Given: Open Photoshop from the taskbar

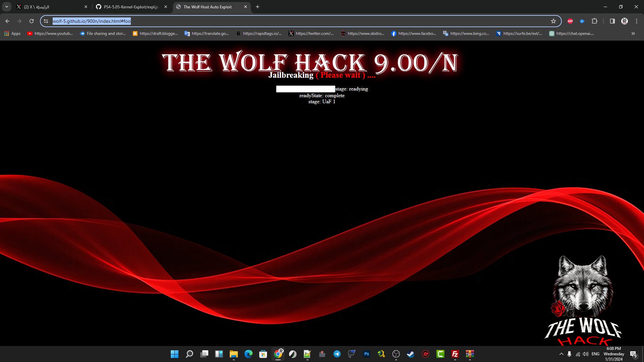Looking at the screenshot, I should coord(366,354).
